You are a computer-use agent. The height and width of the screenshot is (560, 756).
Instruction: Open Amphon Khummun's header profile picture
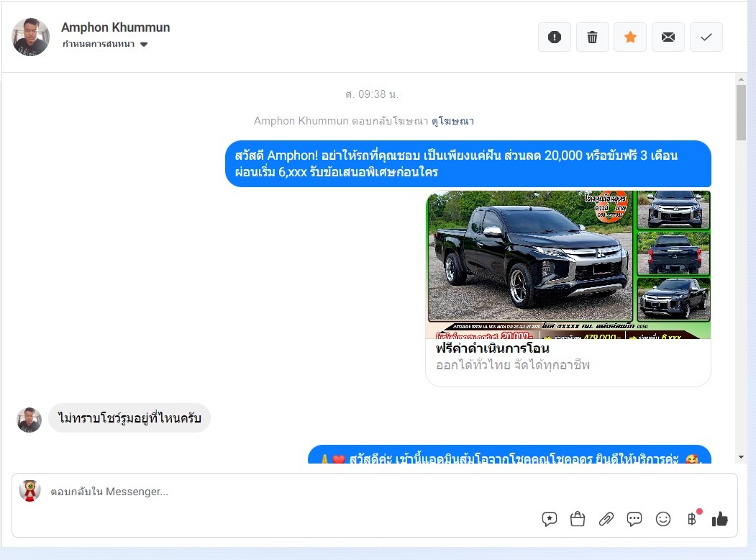click(x=31, y=37)
